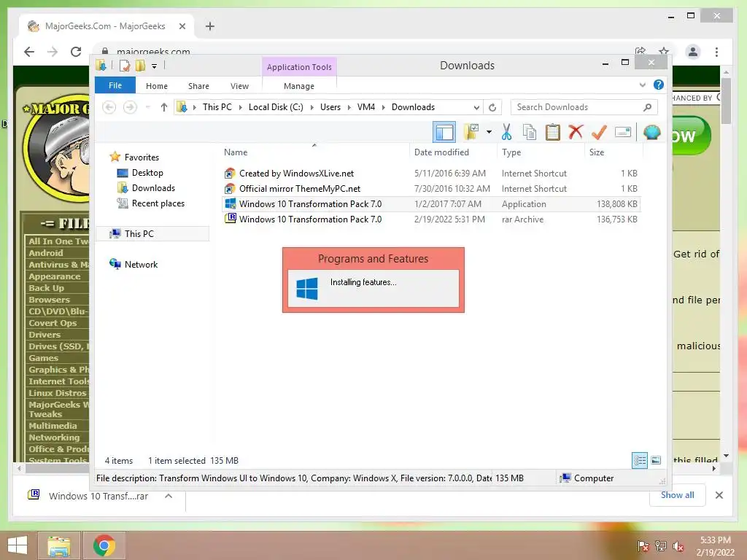This screenshot has width=747, height=560.
Task: Open new tab in Chrome
Action: 209,26
